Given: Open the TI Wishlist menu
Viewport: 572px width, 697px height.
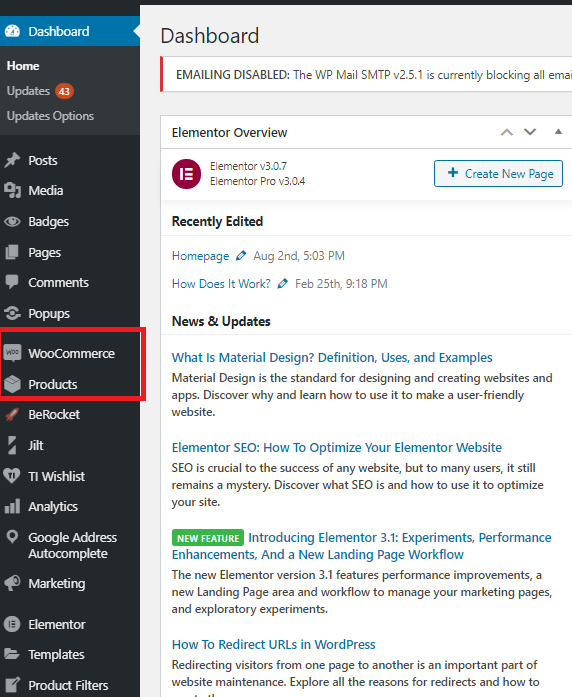Looking at the screenshot, I should pos(70,476).
